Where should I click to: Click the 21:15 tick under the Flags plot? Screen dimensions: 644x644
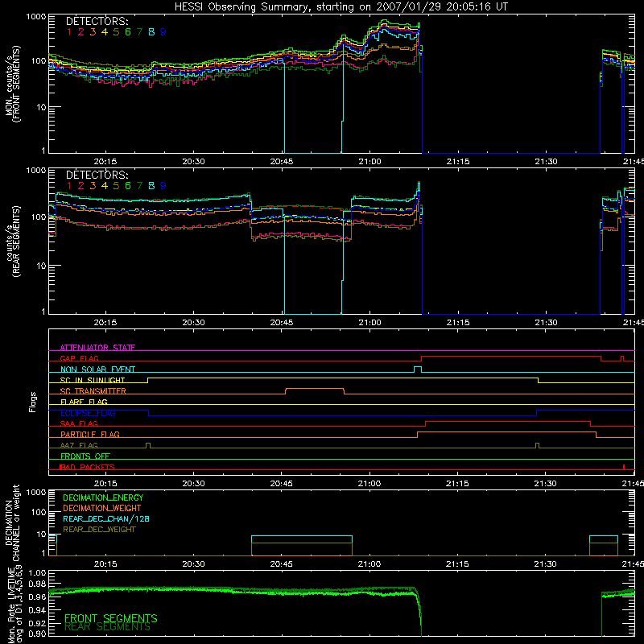click(458, 484)
